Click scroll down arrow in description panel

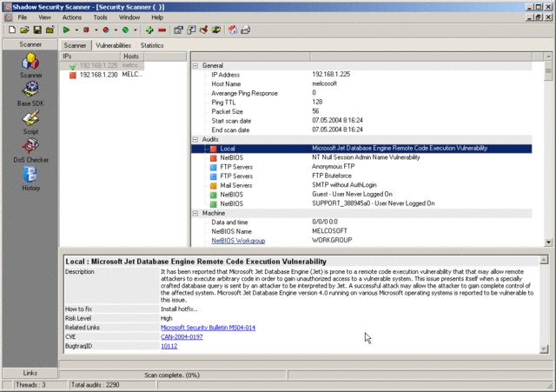(x=544, y=349)
